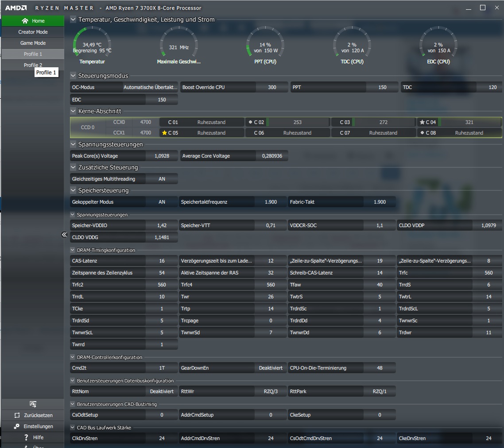Image resolution: width=504 pixels, height=448 pixels.
Task: Click the dot marker on core C 02
Action: coord(250,122)
